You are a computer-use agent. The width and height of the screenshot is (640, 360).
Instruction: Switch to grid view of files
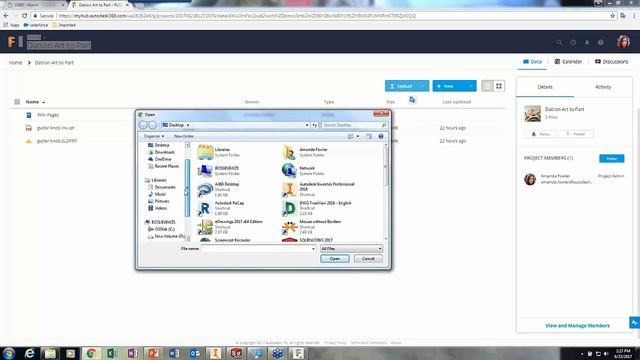[x=499, y=86]
